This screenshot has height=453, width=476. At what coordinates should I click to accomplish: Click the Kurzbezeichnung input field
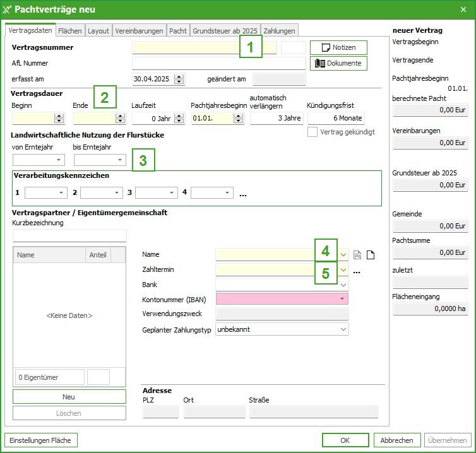point(69,235)
